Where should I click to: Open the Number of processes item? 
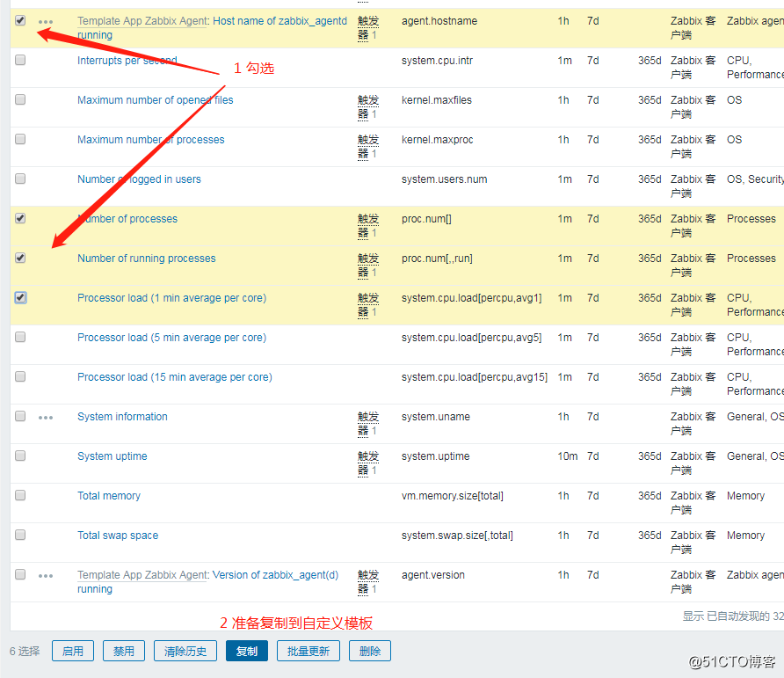pos(127,219)
